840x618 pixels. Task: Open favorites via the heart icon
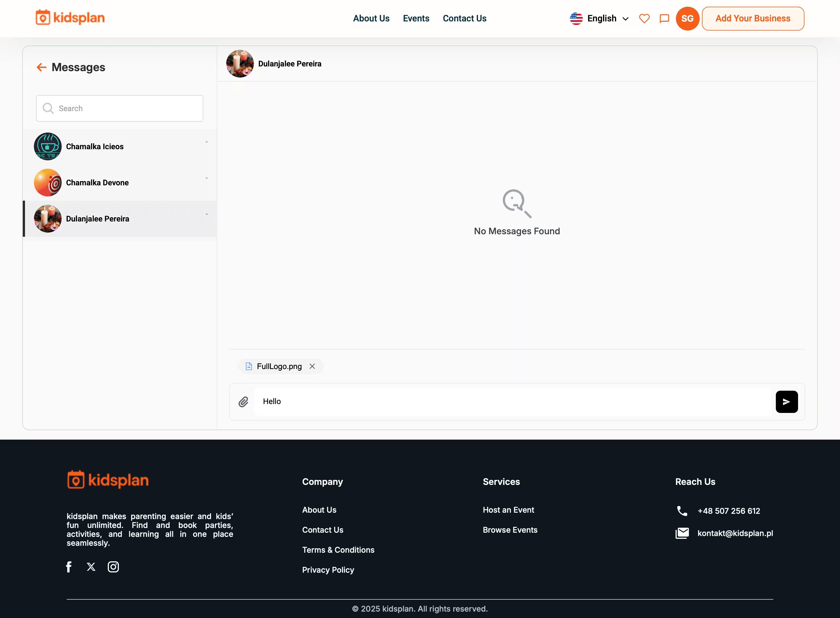pos(644,18)
